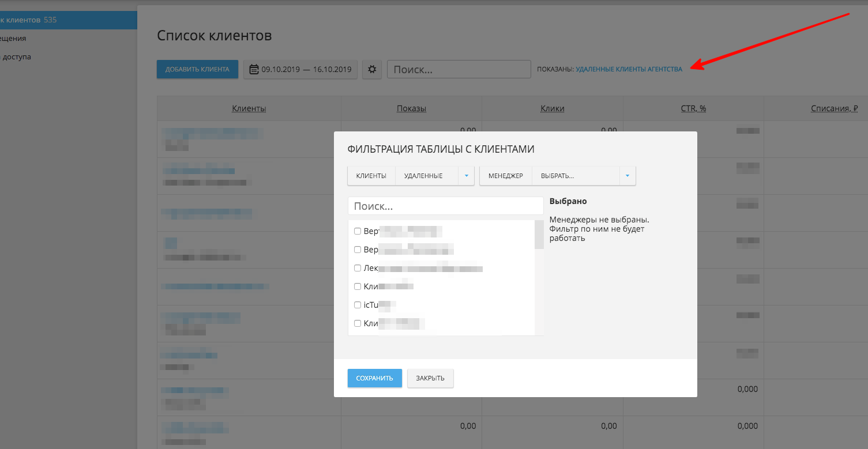Click the 'Менеджер' label in filter dialog
This screenshot has height=449, width=868.
[x=506, y=176]
